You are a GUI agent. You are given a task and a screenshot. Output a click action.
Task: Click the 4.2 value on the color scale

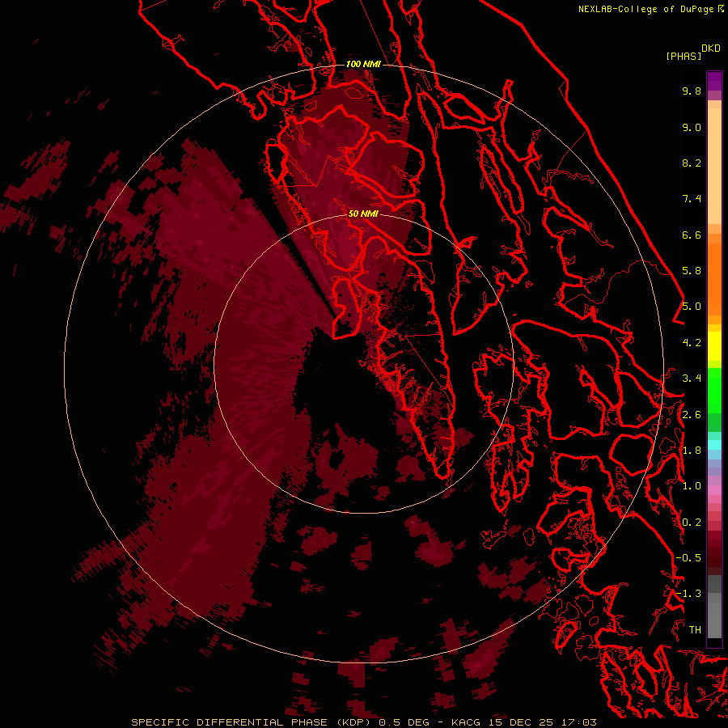click(x=692, y=343)
